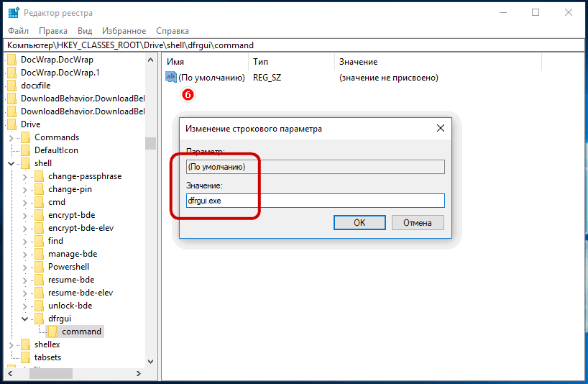Open the Избранное menu
This screenshot has width=588, height=384.
(124, 31)
